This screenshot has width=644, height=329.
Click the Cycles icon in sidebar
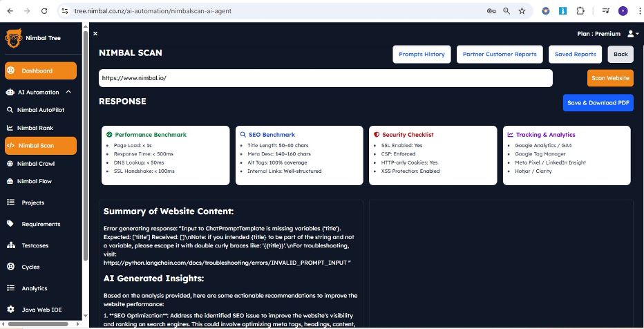[x=10, y=267]
